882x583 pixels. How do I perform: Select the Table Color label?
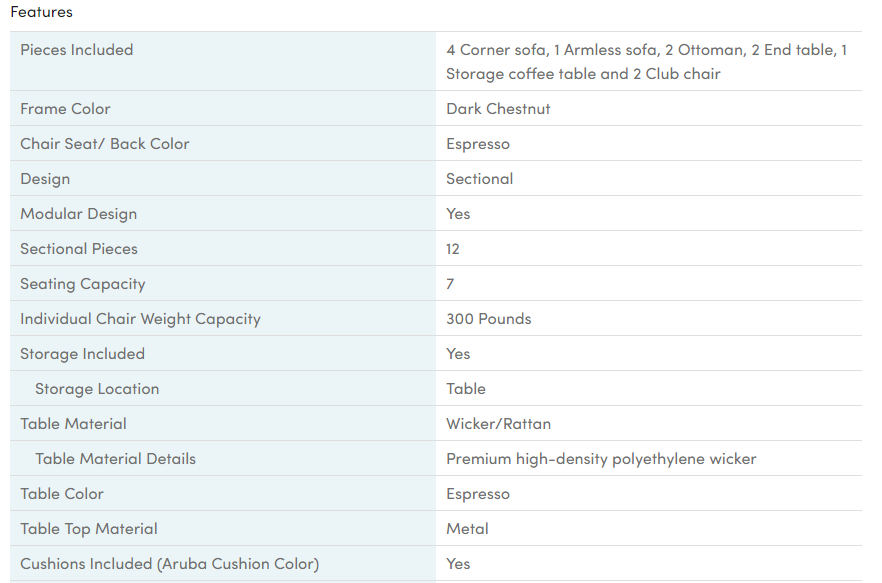coord(62,494)
